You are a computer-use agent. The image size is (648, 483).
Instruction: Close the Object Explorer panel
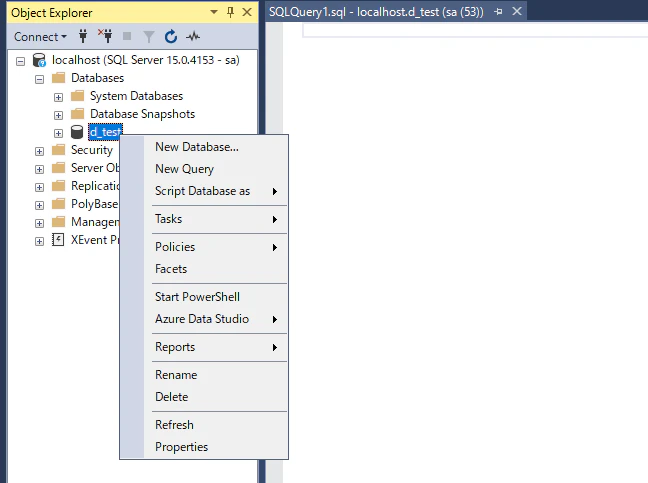coord(247,12)
